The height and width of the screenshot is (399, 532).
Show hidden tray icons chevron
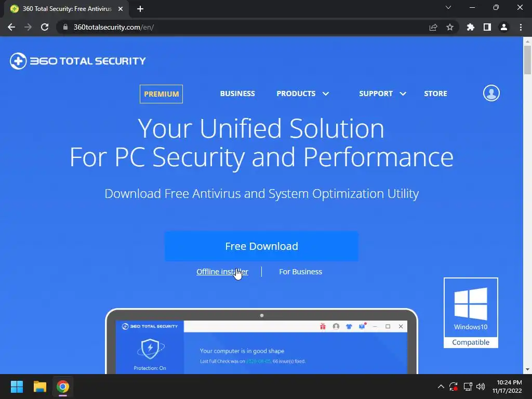pos(441,387)
